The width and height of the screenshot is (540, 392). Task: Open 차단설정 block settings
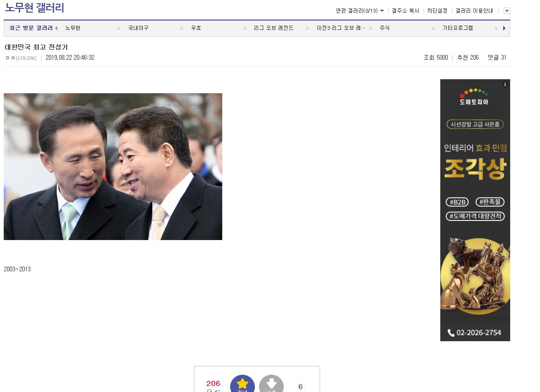pos(437,11)
